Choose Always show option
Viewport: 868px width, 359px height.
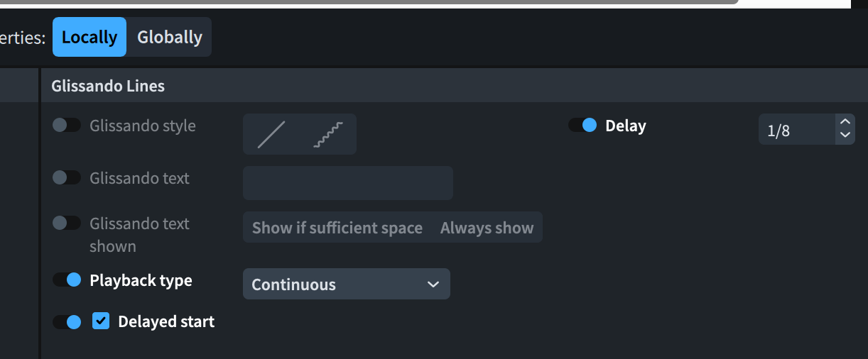point(487,228)
